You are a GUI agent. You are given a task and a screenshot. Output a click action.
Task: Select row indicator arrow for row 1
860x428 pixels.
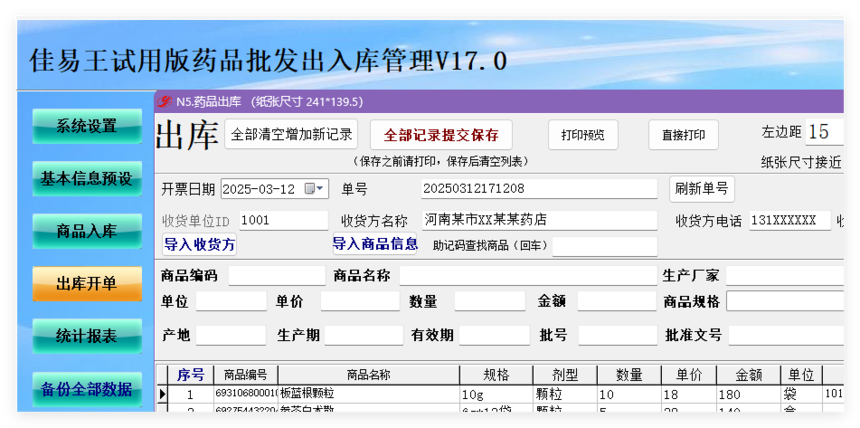click(162, 394)
